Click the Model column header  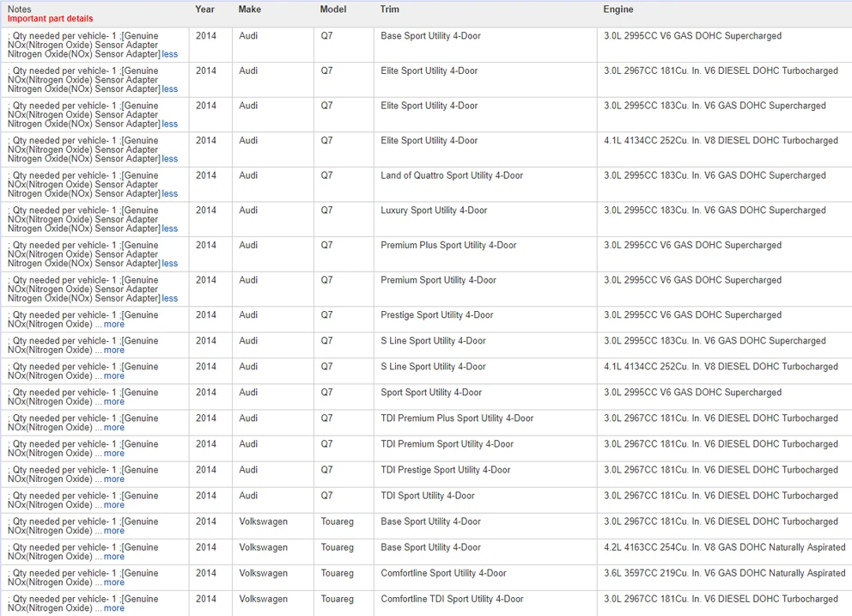pyautogui.click(x=333, y=9)
